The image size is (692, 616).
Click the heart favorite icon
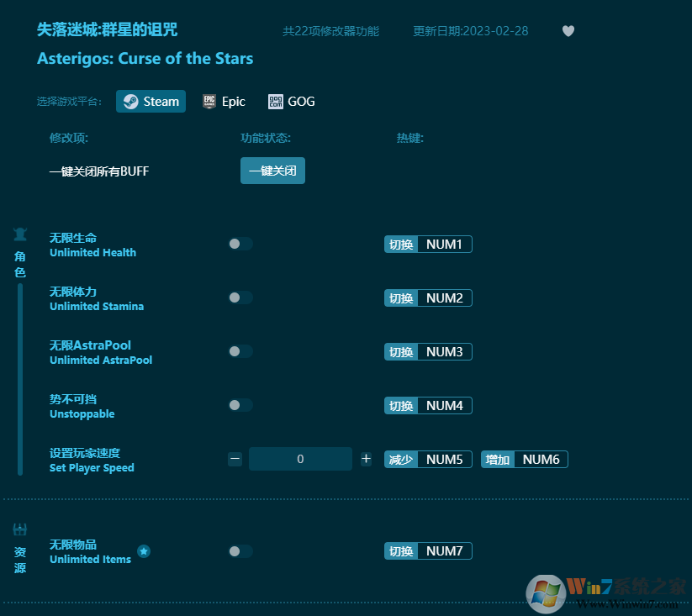click(x=568, y=31)
